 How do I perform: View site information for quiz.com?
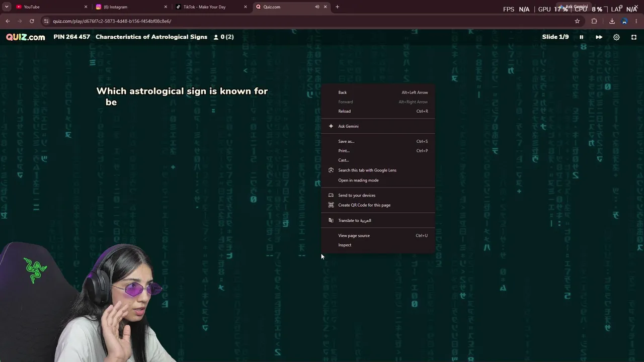tap(46, 21)
